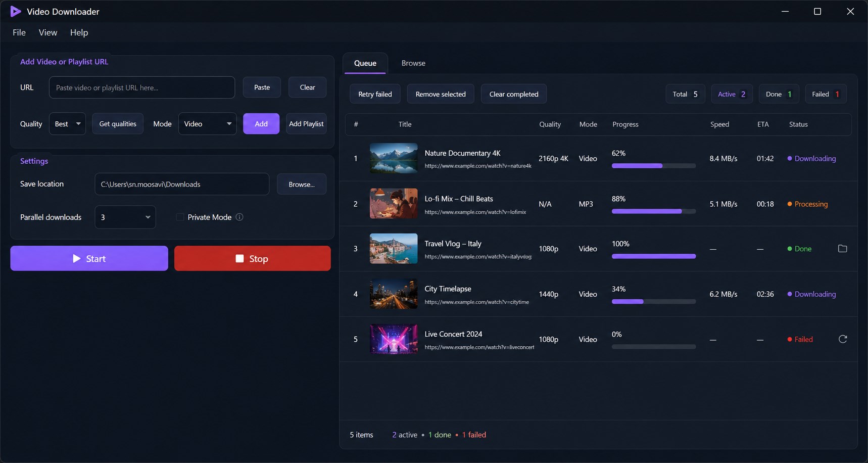
Task: Switch to the Queue tab
Action: click(x=365, y=63)
